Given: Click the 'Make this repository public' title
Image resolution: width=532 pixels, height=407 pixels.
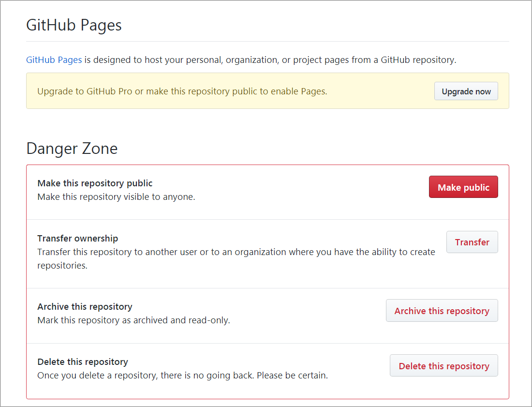Looking at the screenshot, I should click(95, 183).
